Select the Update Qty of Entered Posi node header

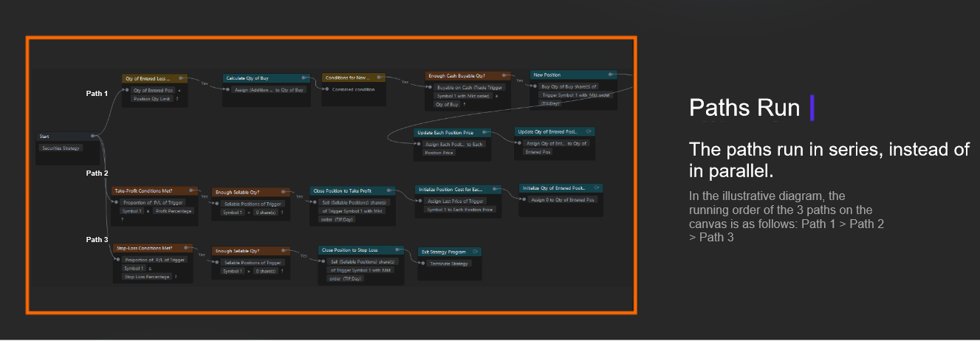pos(556,131)
